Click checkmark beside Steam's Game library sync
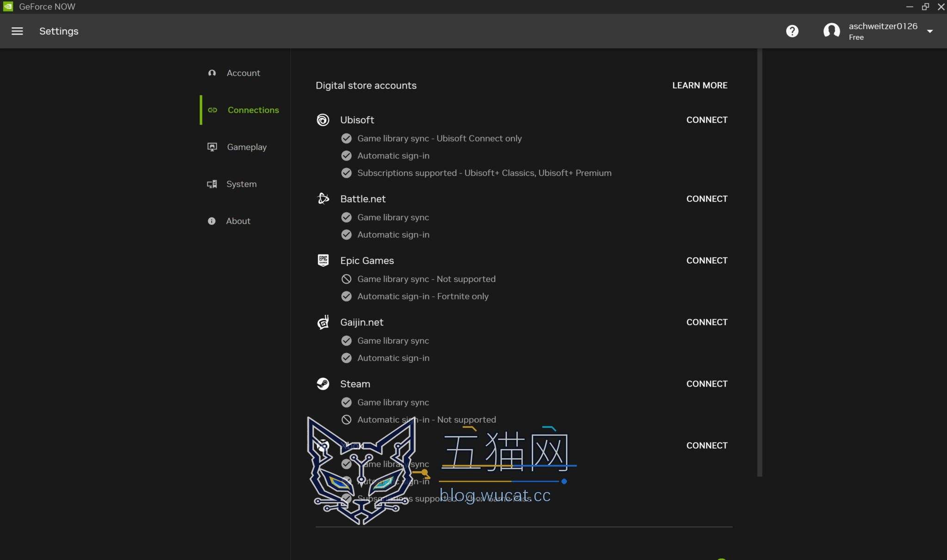This screenshot has height=560, width=947. point(346,402)
